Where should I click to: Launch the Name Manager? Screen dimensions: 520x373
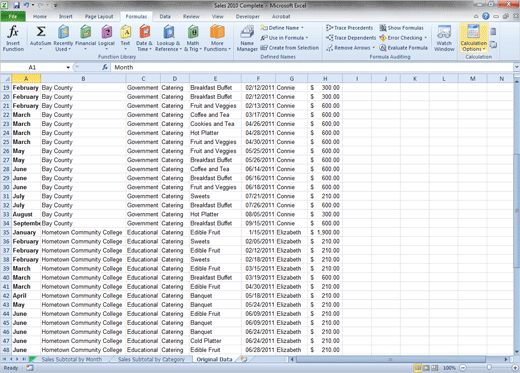point(247,38)
